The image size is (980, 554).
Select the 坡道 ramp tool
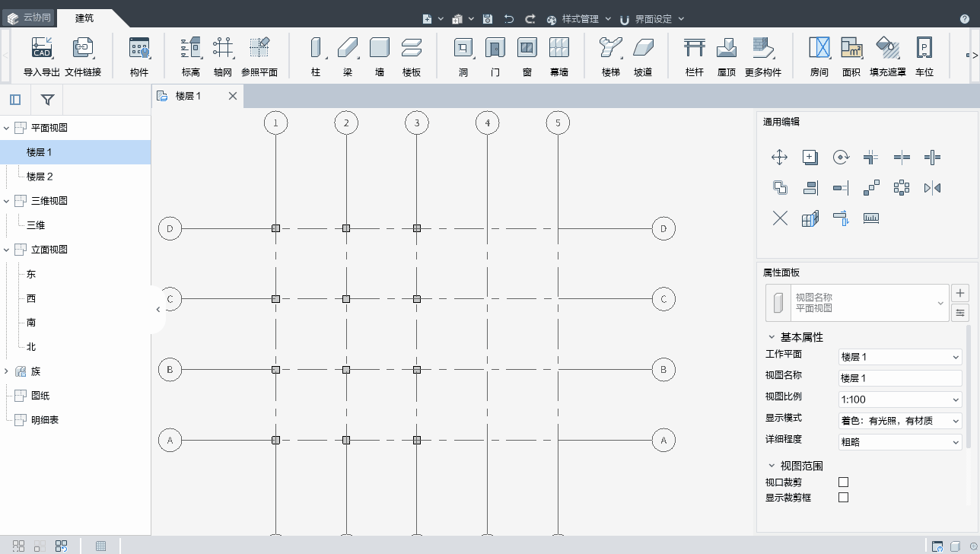point(643,56)
